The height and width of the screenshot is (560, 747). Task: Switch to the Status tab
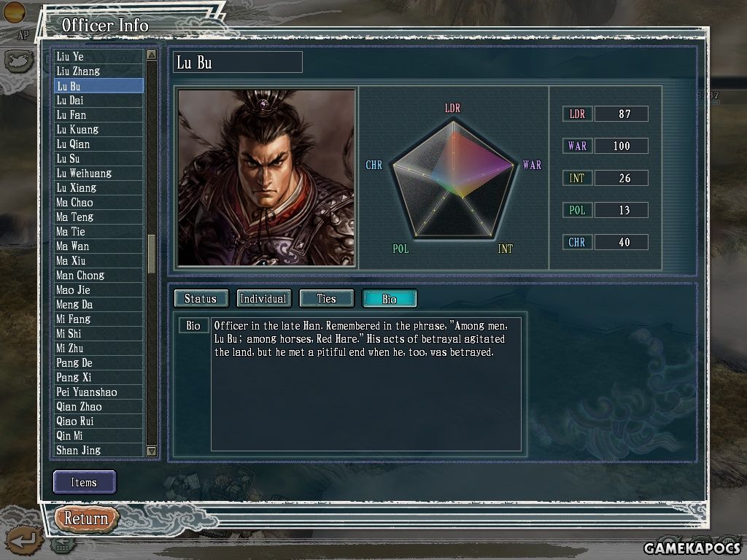[x=201, y=298]
